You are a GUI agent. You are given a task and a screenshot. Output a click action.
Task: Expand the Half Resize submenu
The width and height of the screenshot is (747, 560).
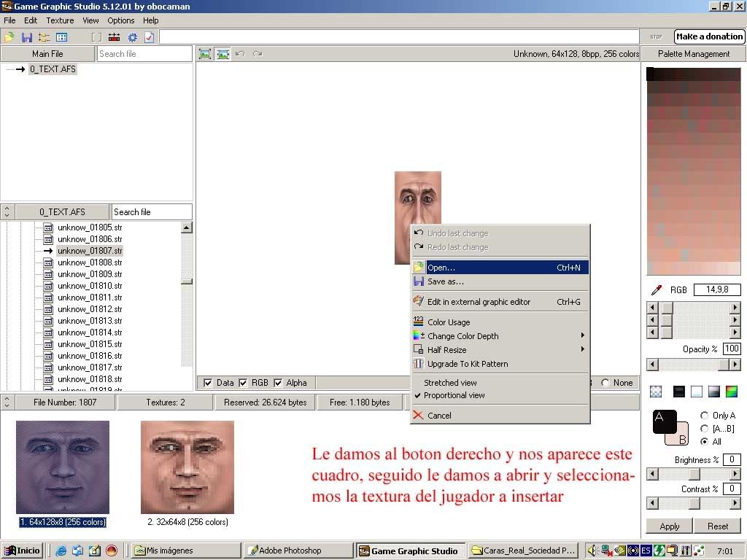pos(500,350)
